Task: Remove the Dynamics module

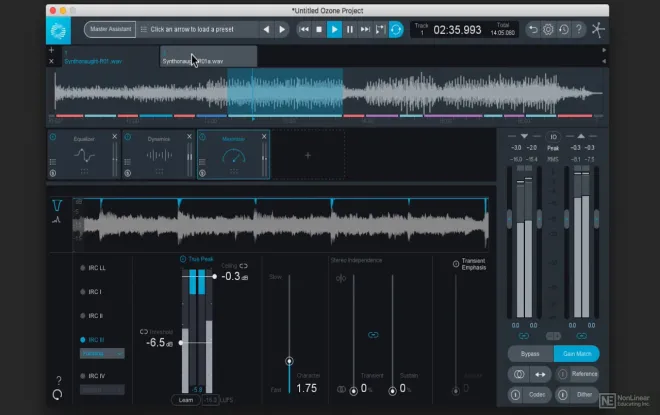Action: (x=189, y=137)
